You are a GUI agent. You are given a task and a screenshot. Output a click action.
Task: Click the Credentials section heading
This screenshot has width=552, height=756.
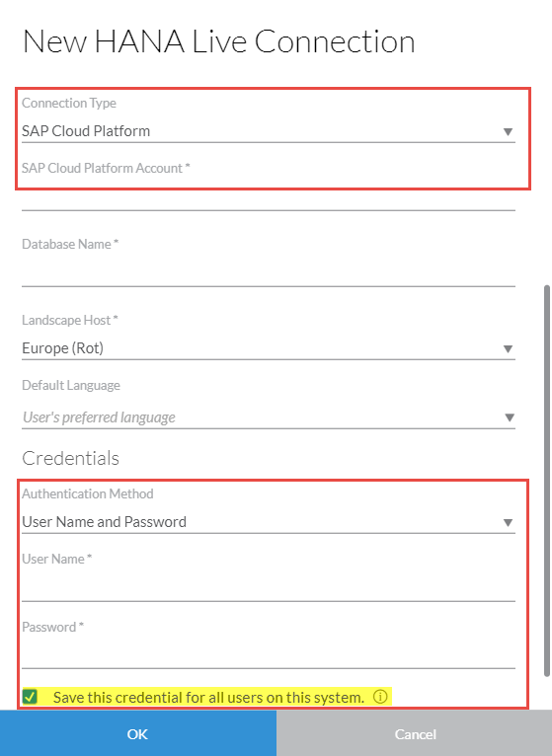(70, 458)
